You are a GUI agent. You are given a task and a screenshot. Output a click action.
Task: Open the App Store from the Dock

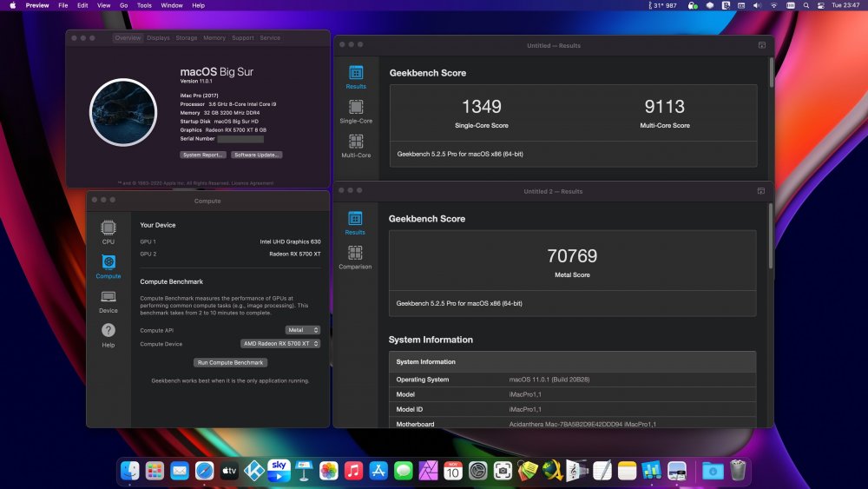coord(378,471)
